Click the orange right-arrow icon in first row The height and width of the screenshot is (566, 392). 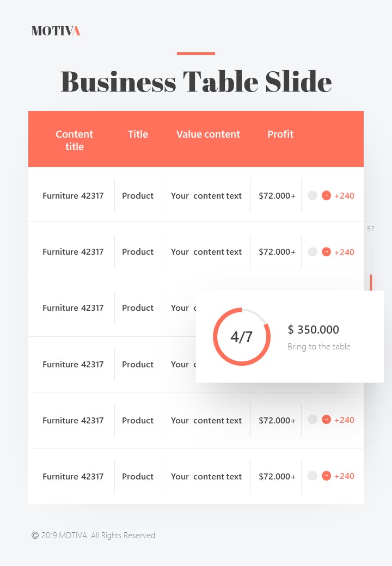326,195
